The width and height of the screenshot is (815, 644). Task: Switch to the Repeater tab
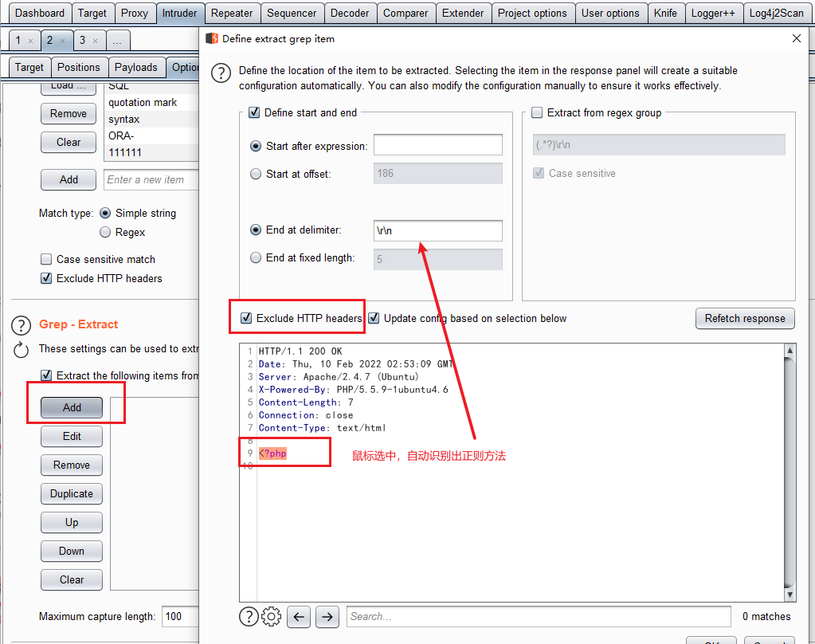(232, 13)
